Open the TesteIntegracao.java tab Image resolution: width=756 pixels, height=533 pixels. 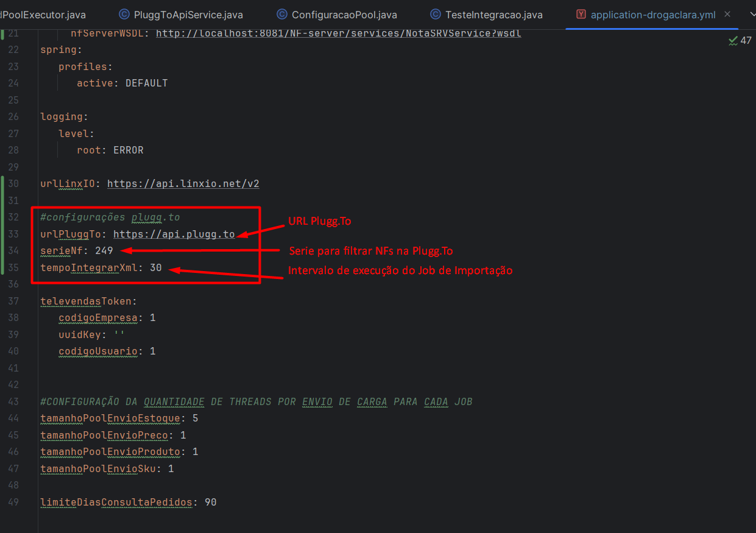point(493,15)
